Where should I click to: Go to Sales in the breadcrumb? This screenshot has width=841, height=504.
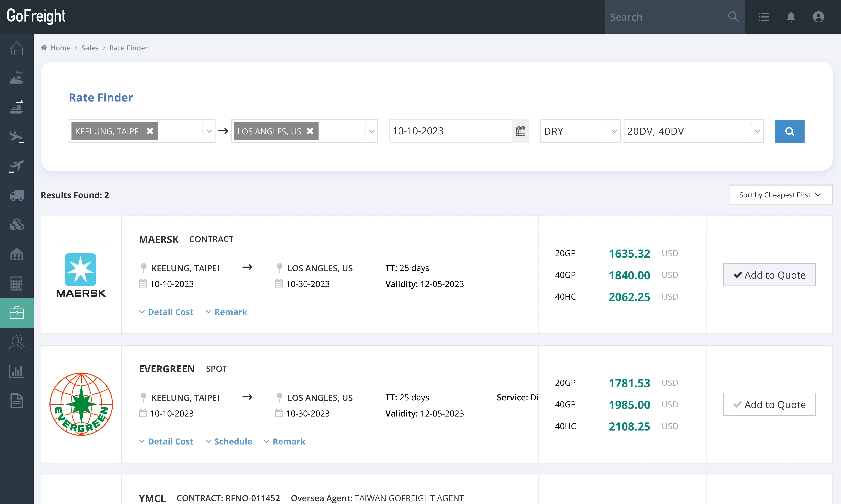coord(90,48)
